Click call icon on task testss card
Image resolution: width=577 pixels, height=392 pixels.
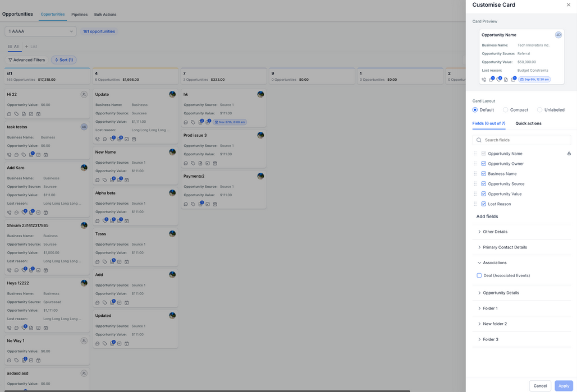[x=9, y=155]
